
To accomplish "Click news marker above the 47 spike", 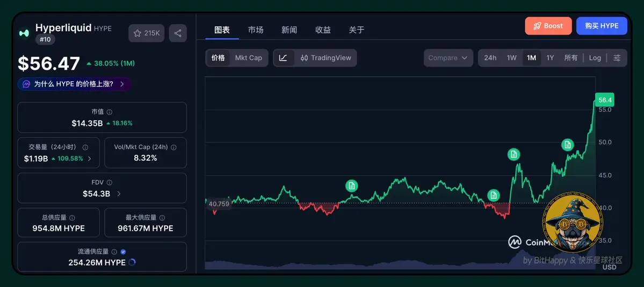I will (x=513, y=155).
